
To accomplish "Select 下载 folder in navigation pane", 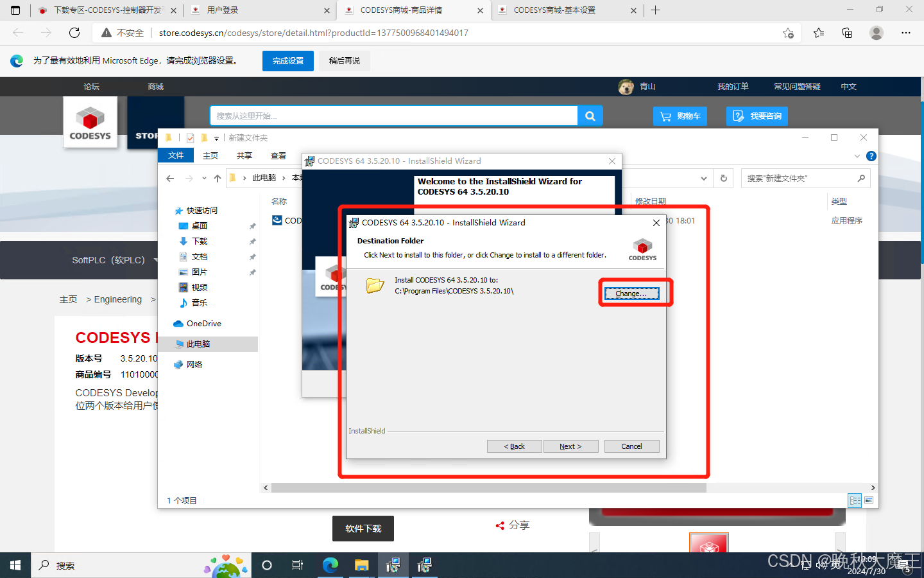I will pos(200,241).
